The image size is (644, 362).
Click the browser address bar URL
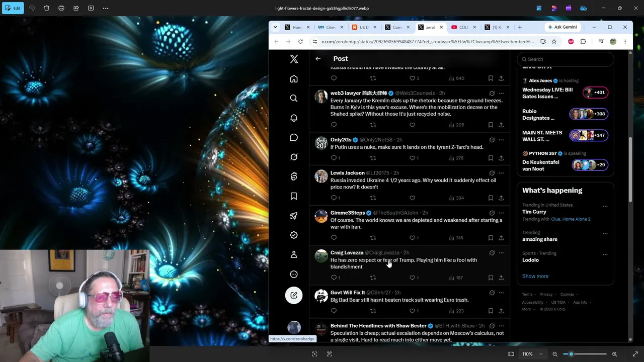pyautogui.click(x=428, y=42)
